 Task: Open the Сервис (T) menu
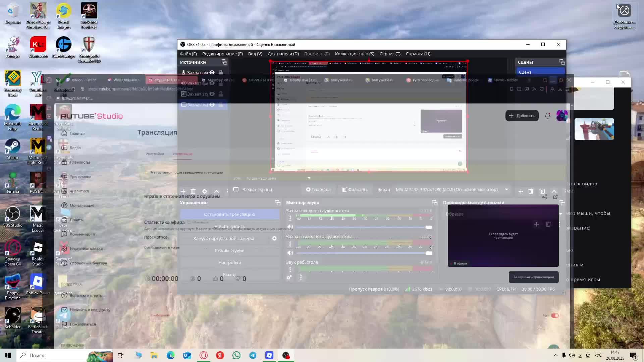point(390,54)
